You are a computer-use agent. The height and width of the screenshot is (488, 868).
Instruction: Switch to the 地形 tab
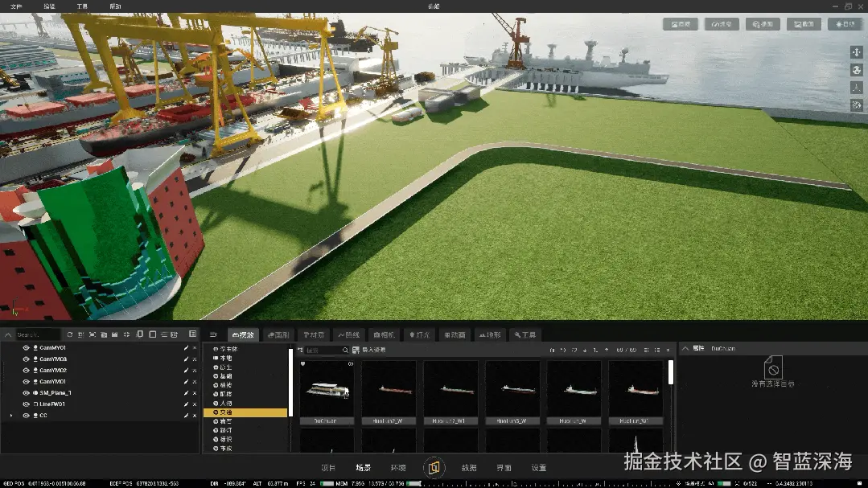(x=490, y=334)
